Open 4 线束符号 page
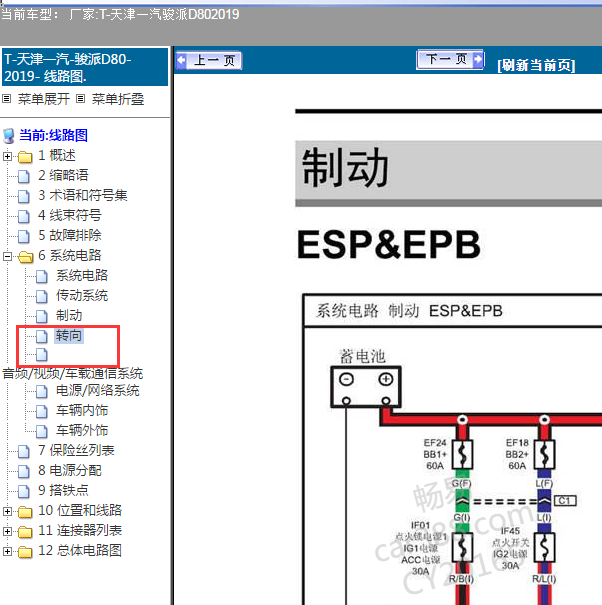The image size is (602, 605). click(x=70, y=215)
